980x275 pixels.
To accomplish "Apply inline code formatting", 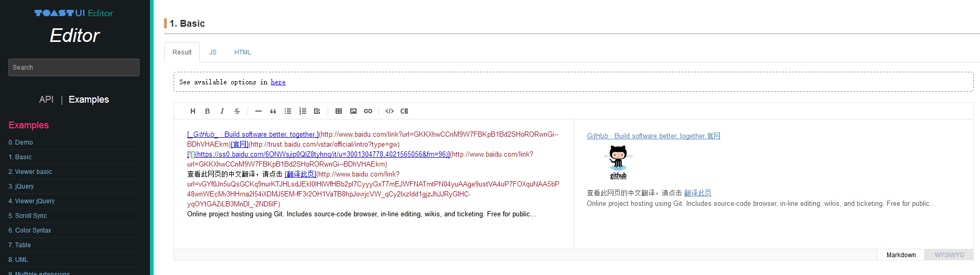I will pos(390,111).
